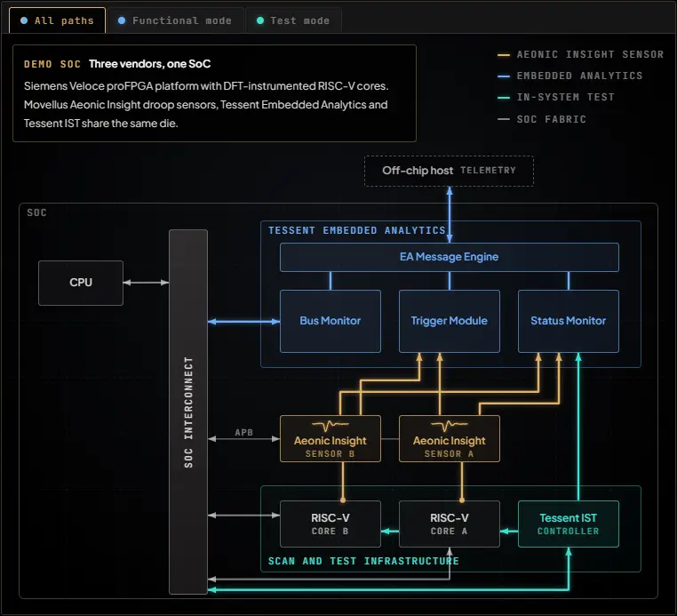Click droop waveform icon on Sensor A
The height and width of the screenshot is (616, 677).
(x=450, y=426)
